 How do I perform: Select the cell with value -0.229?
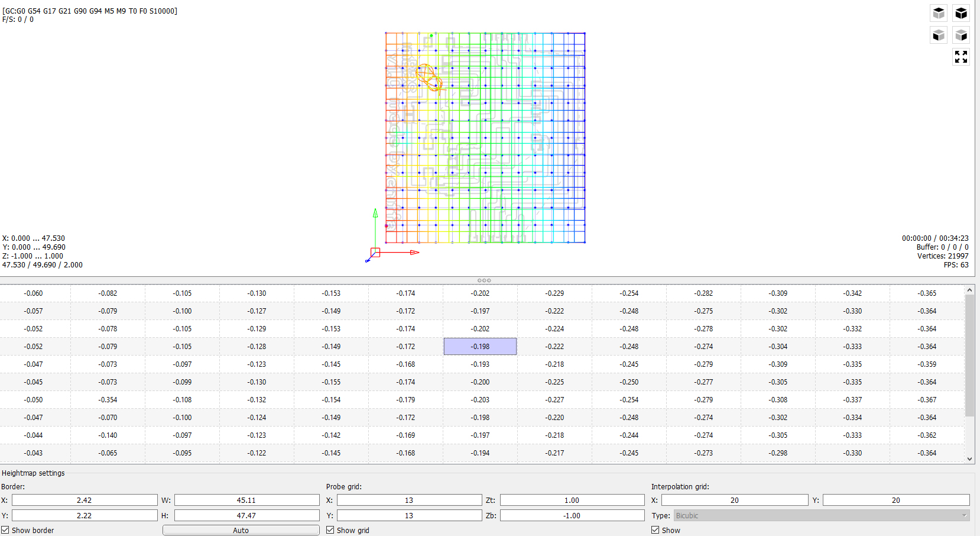pos(554,293)
